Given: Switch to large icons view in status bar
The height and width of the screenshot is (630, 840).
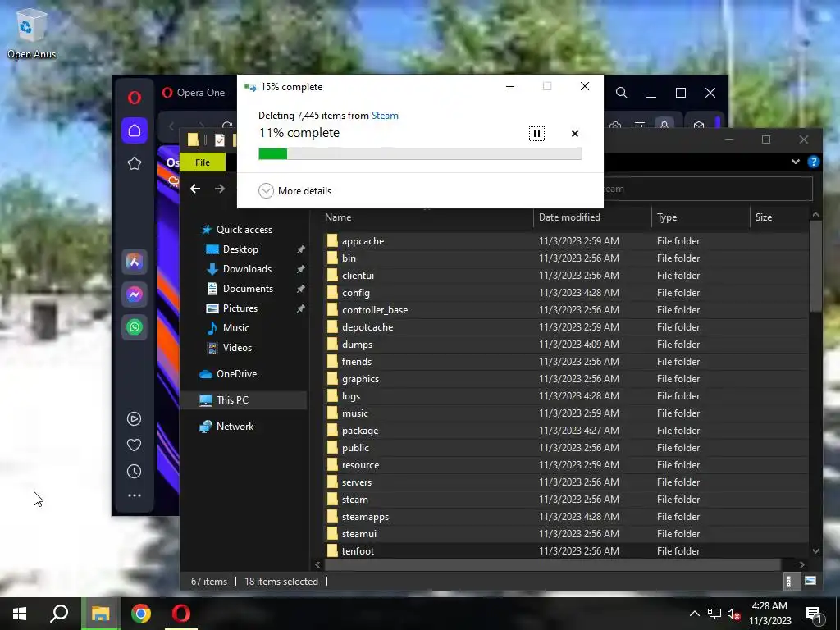Looking at the screenshot, I should [810, 581].
